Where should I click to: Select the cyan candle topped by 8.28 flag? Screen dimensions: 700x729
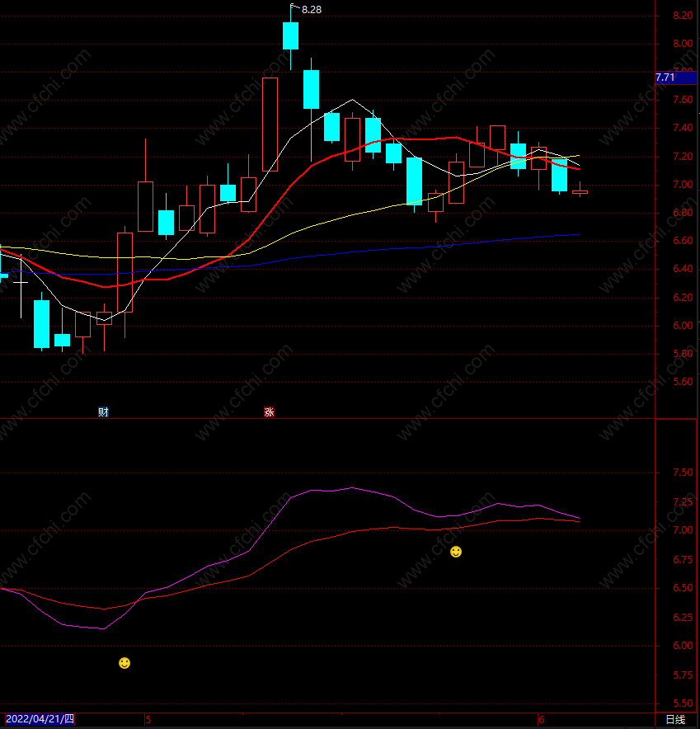click(290, 35)
